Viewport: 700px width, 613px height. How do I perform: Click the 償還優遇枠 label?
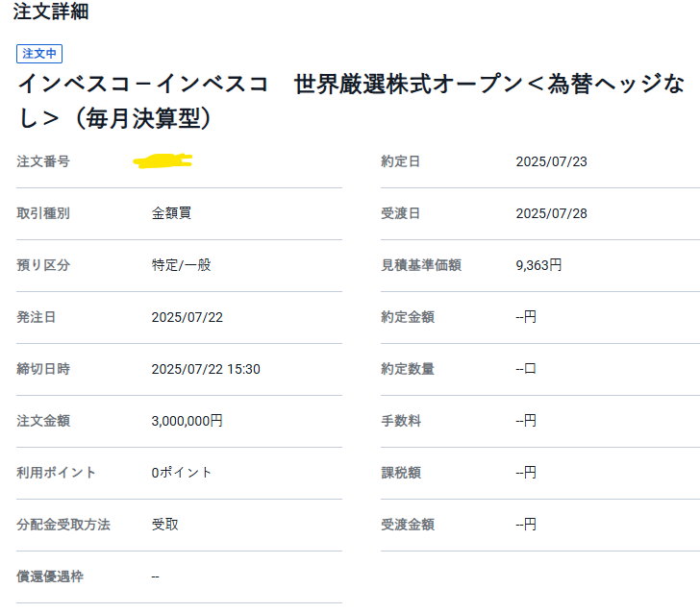[x=50, y=576]
